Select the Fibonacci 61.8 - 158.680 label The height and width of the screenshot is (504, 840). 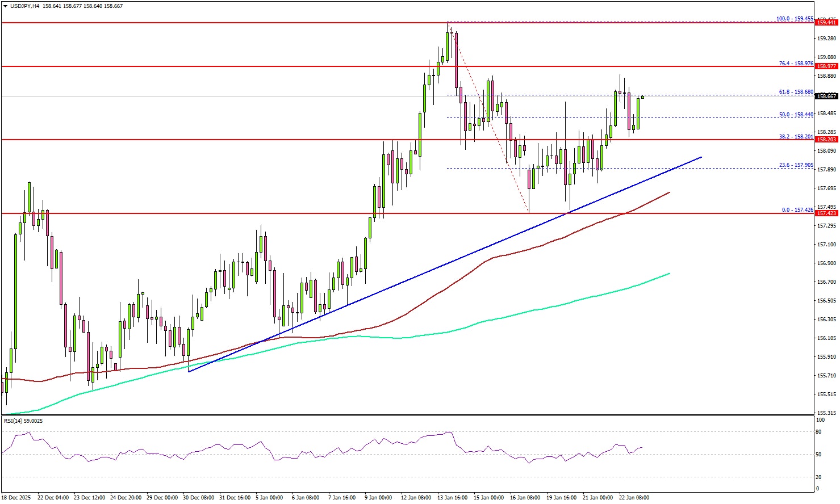796,92
